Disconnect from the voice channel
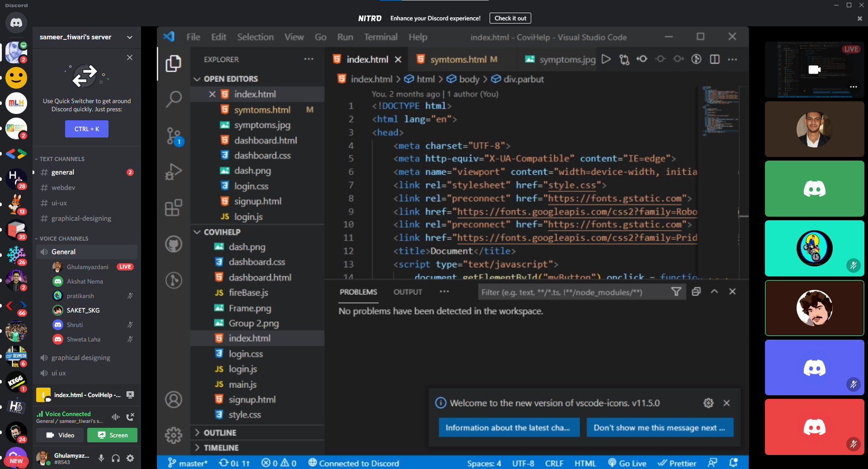This screenshot has width=868, height=469. [130, 417]
